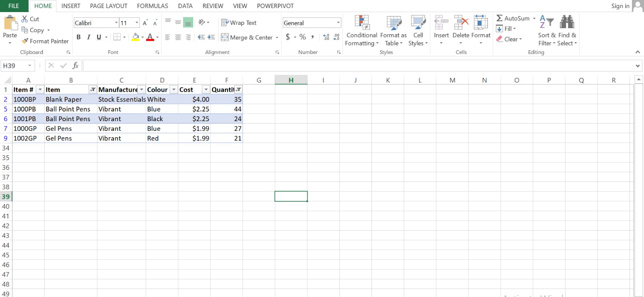Viewport: 644px width, 297px height.
Task: Click into the Name Box field
Action: pyautogui.click(x=14, y=66)
